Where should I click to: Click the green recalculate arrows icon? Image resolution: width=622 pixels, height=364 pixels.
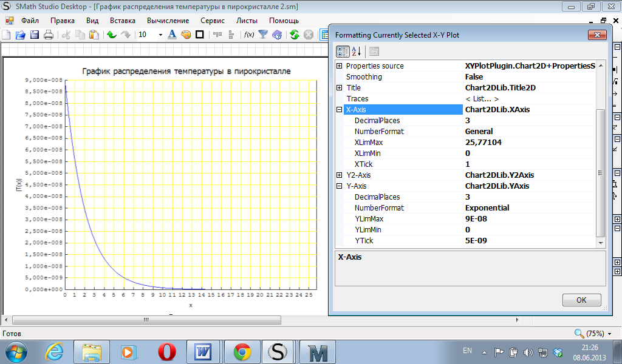pyautogui.click(x=295, y=35)
